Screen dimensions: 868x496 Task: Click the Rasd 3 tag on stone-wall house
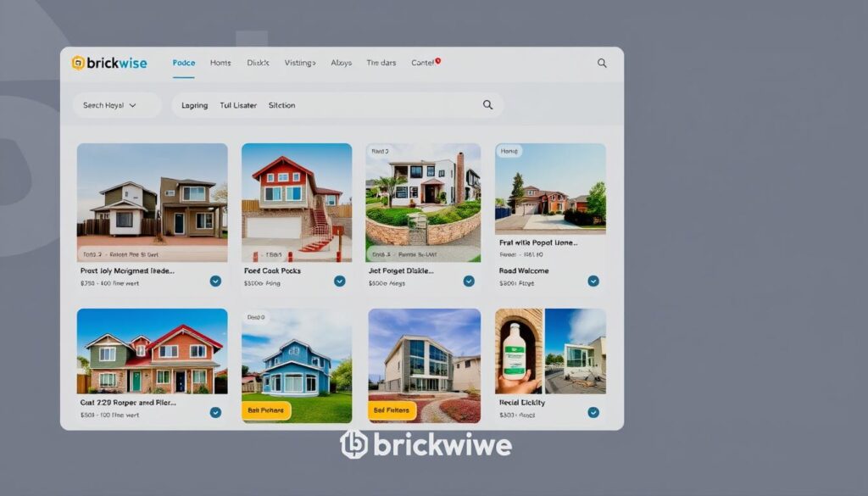coord(378,152)
